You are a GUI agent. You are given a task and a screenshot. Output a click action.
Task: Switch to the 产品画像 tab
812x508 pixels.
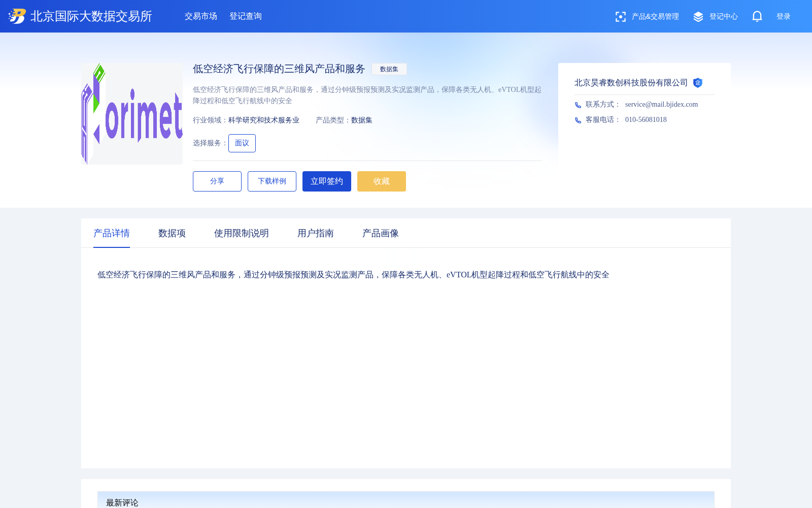point(381,233)
